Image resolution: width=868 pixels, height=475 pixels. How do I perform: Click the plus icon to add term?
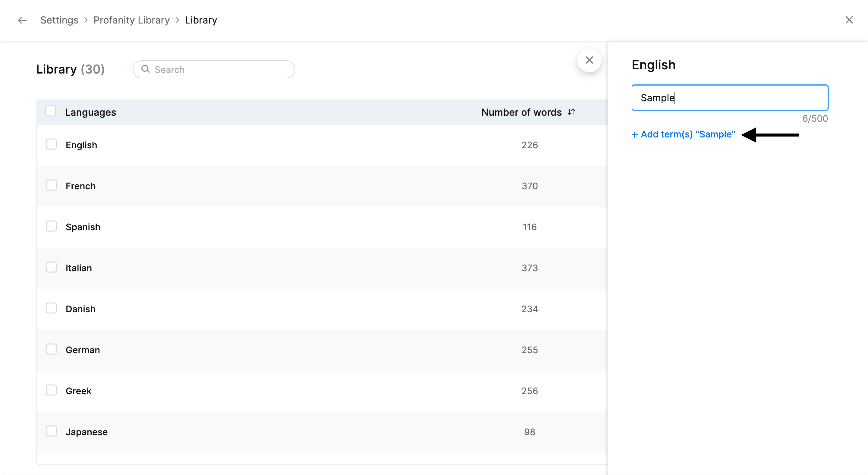pos(634,135)
